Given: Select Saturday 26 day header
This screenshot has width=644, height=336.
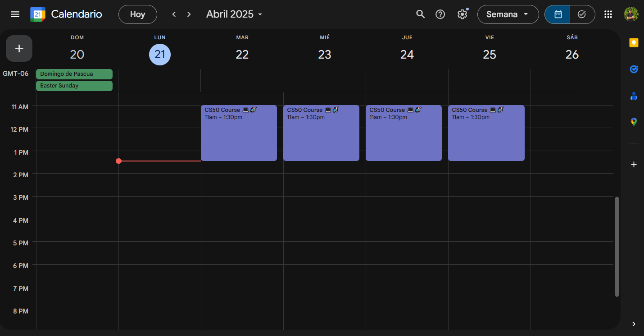Looking at the screenshot, I should [x=572, y=55].
